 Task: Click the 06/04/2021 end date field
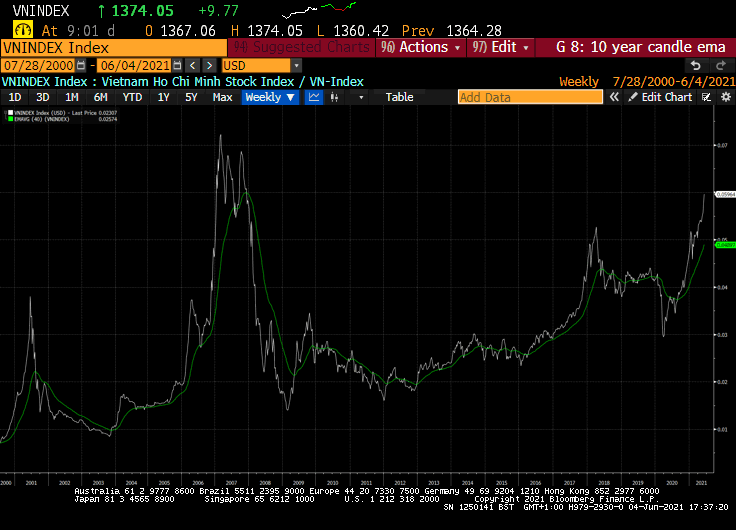pyautogui.click(x=135, y=66)
